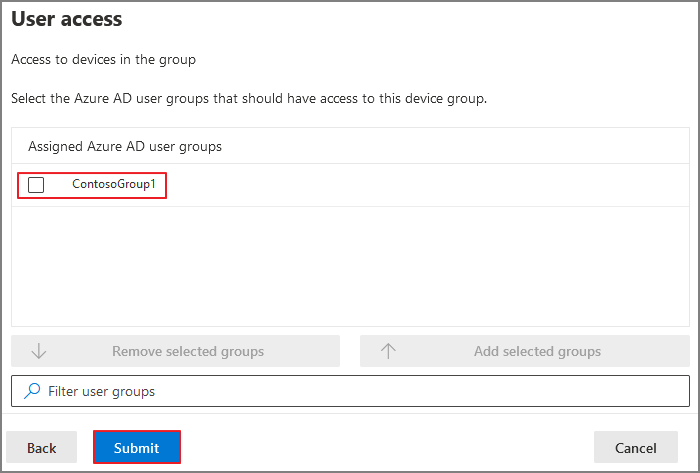This screenshot has height=473, width=700.
Task: Go Back to the previous step
Action: pos(42,448)
